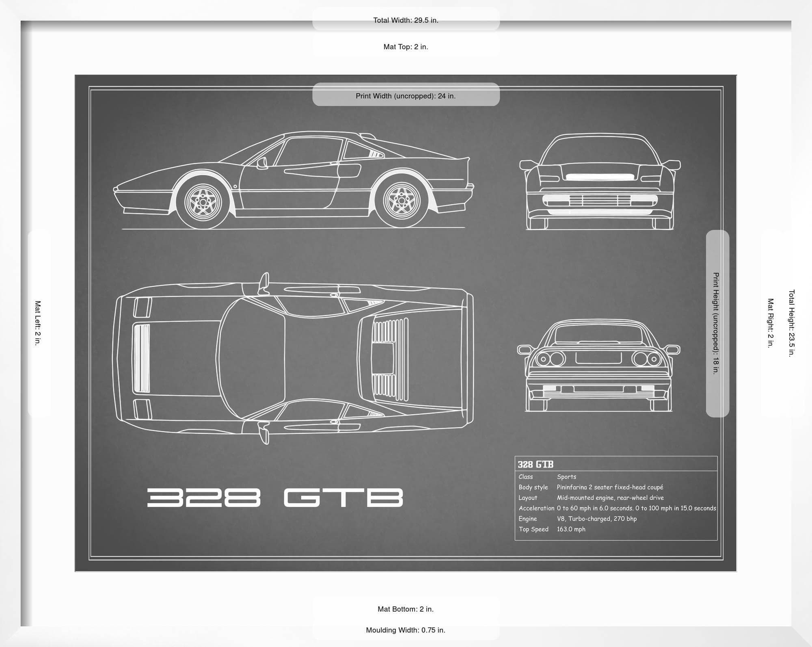The width and height of the screenshot is (812, 647).
Task: Click the '163.0 mph' top speed value
Action: [x=571, y=529]
